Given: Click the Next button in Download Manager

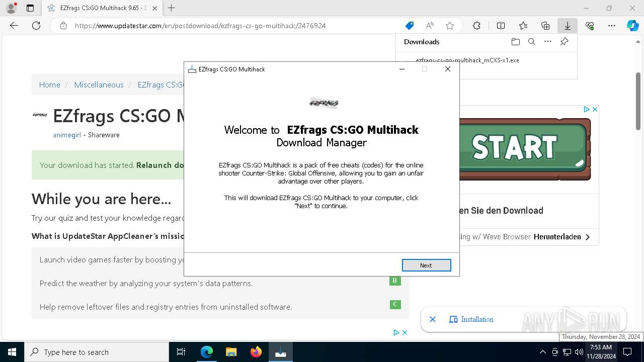Looking at the screenshot, I should [426, 265].
